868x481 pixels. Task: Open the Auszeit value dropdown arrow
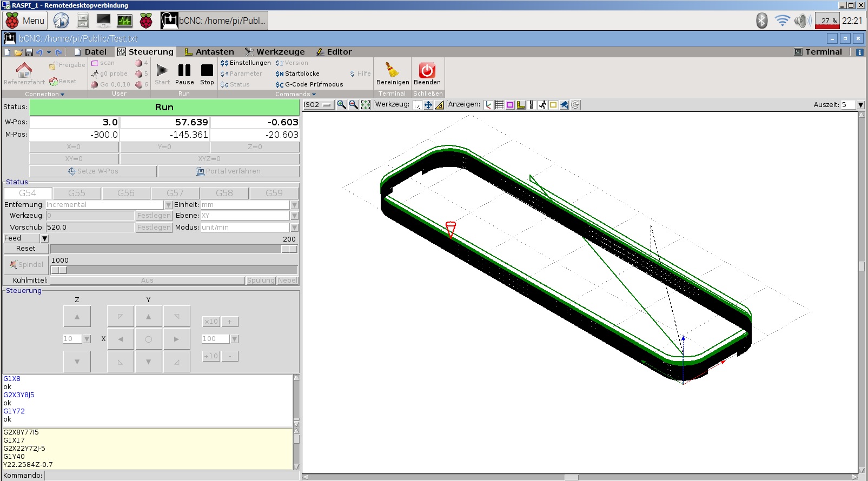860,105
